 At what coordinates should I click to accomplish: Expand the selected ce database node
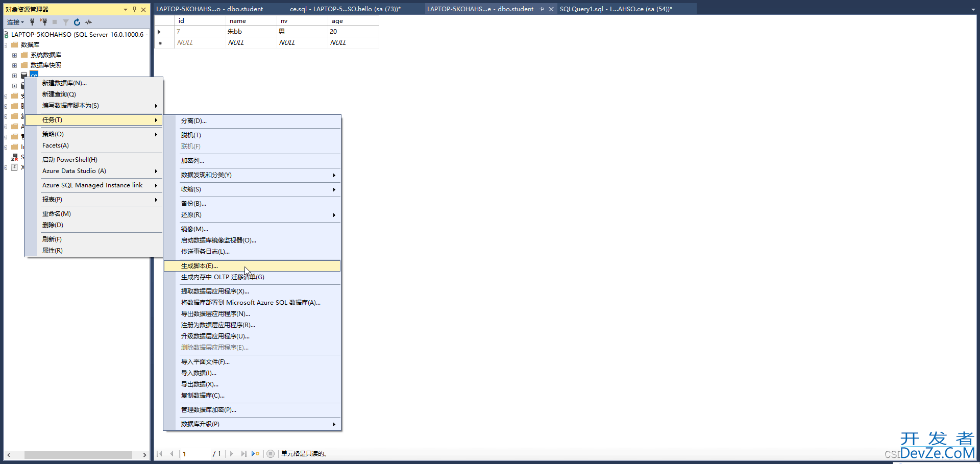(x=14, y=76)
